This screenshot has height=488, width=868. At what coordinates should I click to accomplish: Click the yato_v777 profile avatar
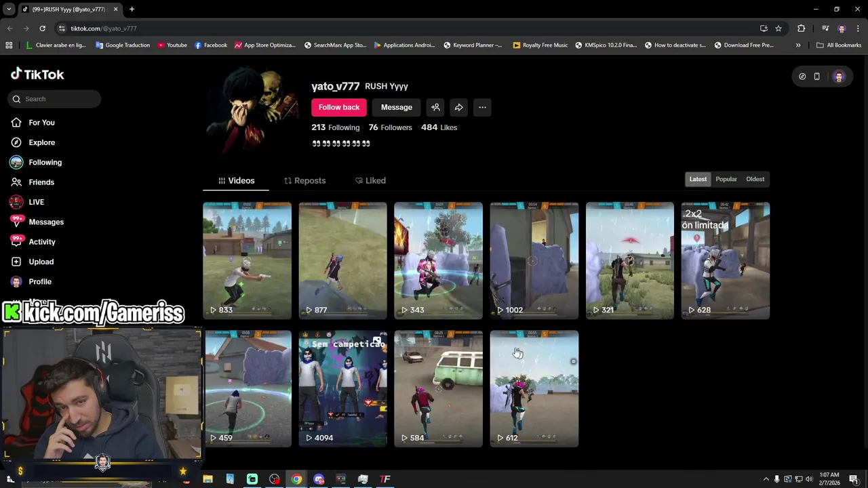click(x=252, y=109)
